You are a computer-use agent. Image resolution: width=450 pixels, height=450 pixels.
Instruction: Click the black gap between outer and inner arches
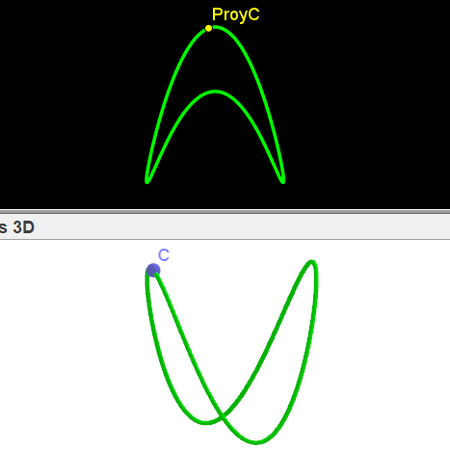coord(215,60)
